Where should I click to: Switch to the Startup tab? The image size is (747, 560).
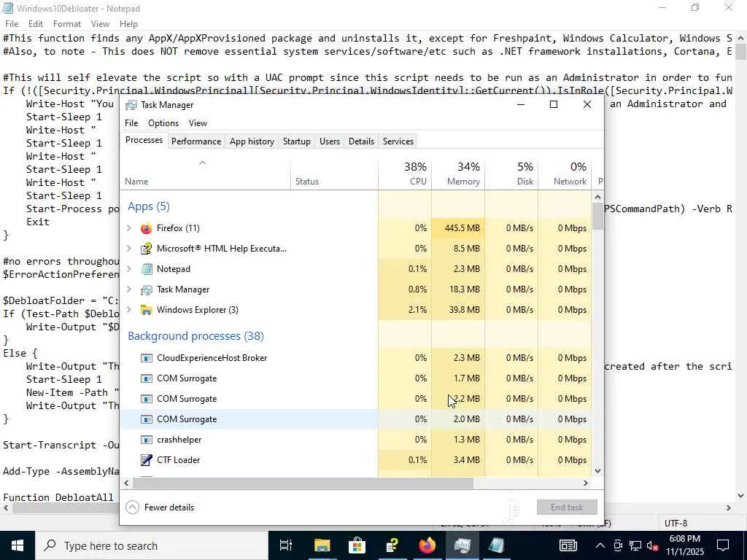[296, 141]
